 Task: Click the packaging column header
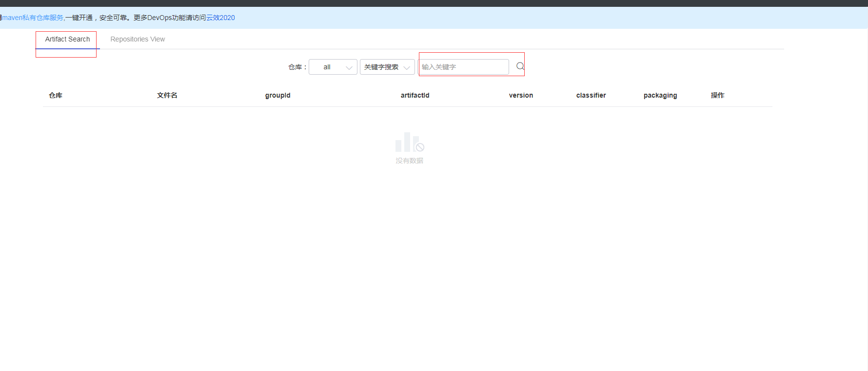[x=660, y=95]
